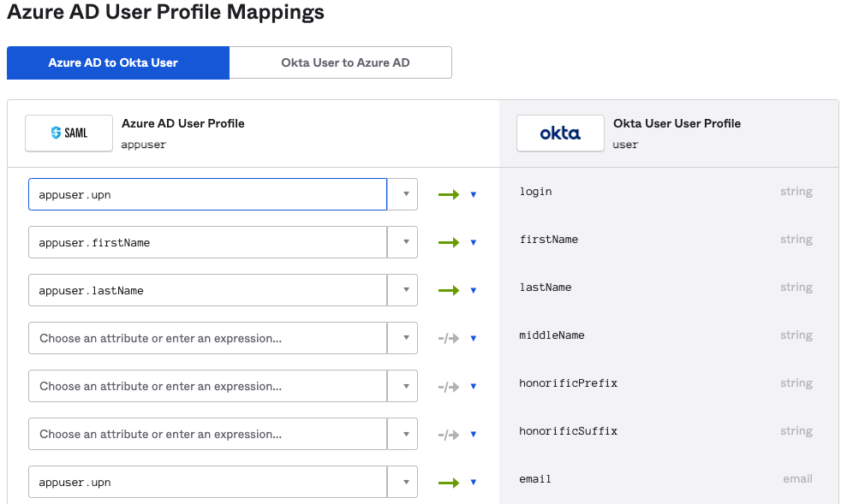Click the green mapping arrow for firstName

[449, 242]
